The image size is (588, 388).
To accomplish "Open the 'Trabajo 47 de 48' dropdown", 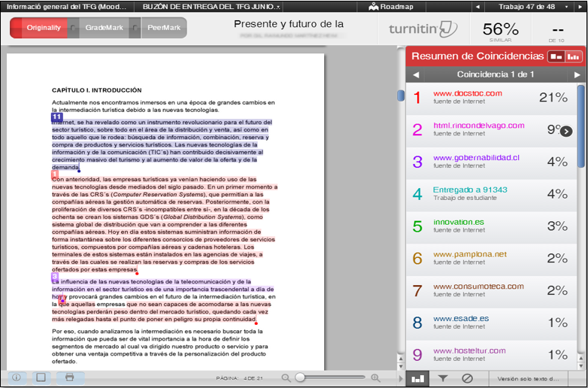I will (x=533, y=6).
